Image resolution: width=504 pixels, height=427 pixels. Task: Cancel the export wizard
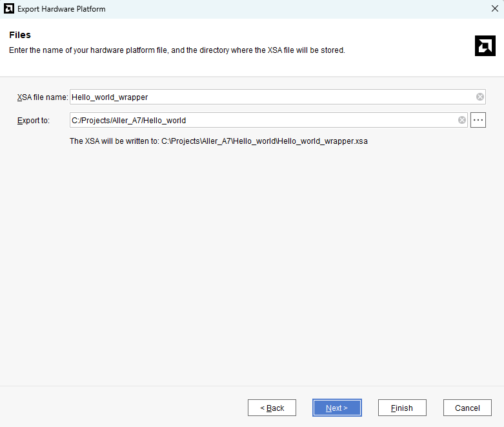(x=467, y=408)
